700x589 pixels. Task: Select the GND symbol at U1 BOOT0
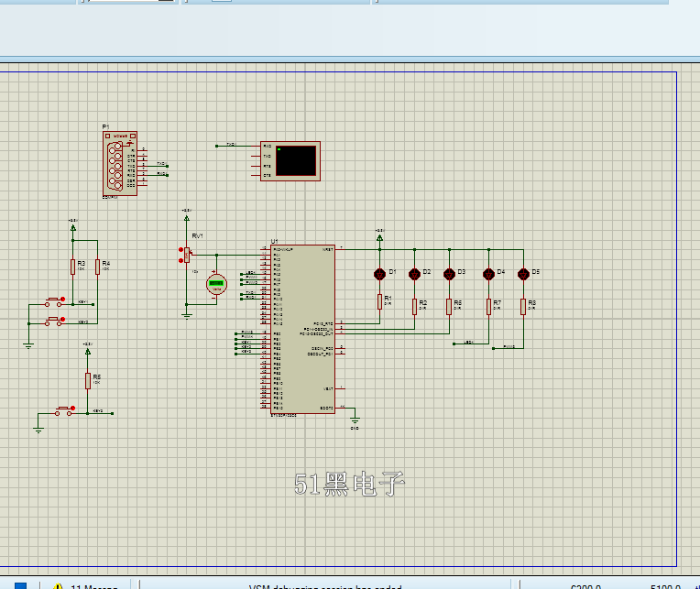(355, 420)
